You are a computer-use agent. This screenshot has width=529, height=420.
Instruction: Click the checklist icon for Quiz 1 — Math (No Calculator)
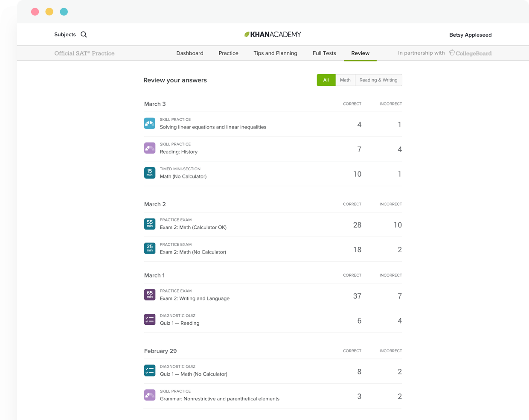150,370
